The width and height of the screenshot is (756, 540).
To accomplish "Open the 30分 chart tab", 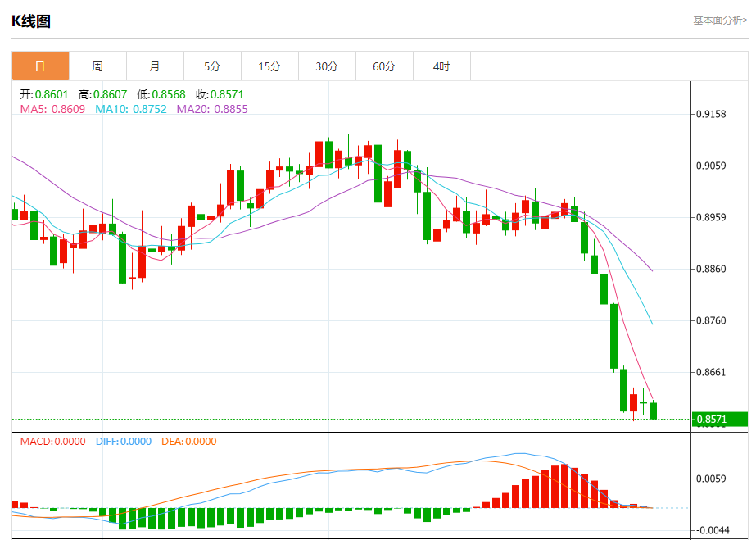I will [328, 66].
